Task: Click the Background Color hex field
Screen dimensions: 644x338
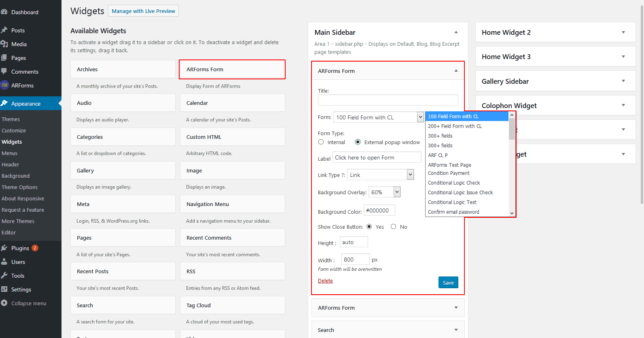Action: pos(379,210)
